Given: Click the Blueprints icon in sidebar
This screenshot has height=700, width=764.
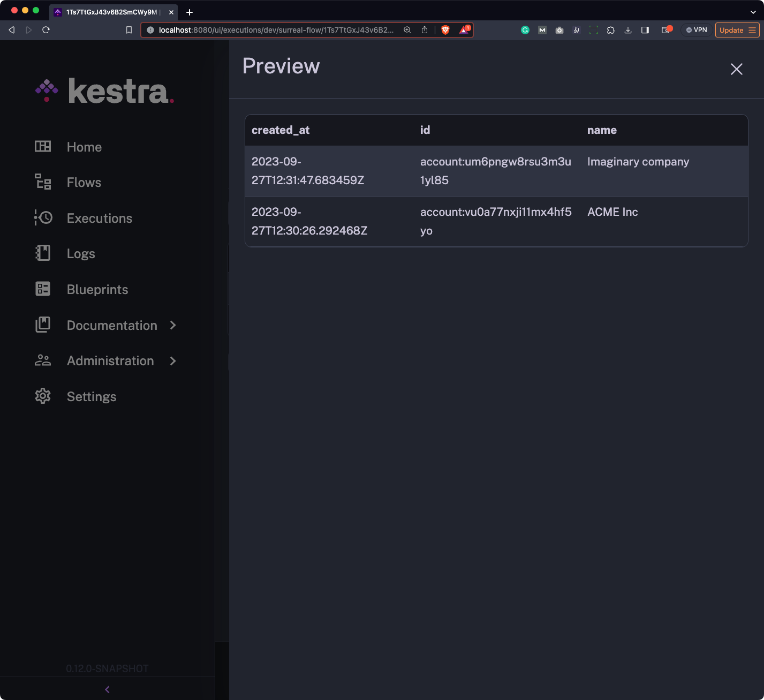Looking at the screenshot, I should pyautogui.click(x=43, y=289).
